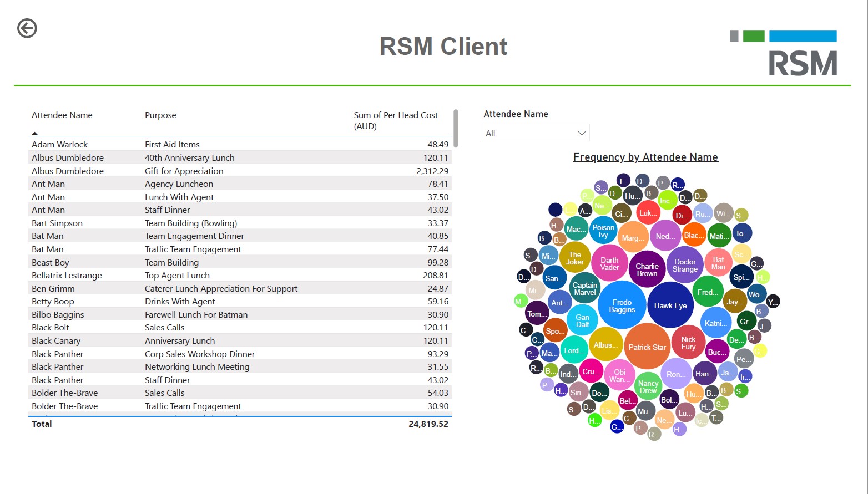Image resolution: width=868 pixels, height=494 pixels.
Task: Select the Patrick Star bubble
Action: [647, 347]
